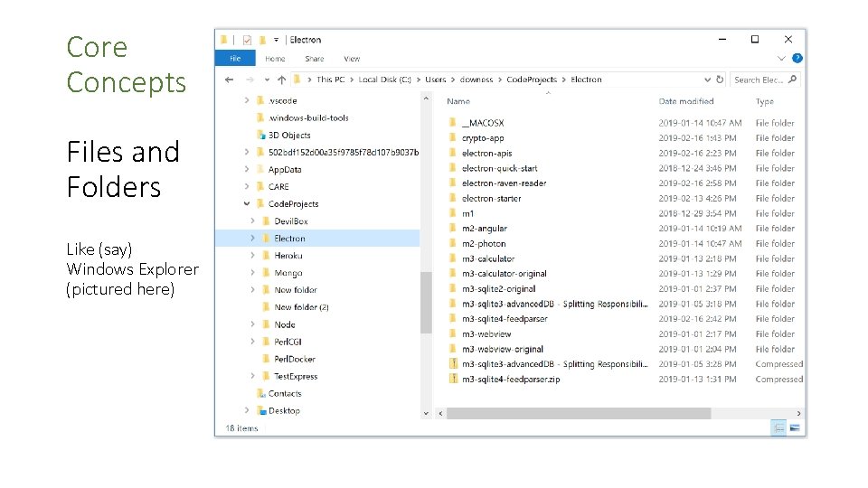Image resolution: width=868 pixels, height=488 pixels.
Task: Expand the ribbon with the chevron
Action: coord(781,58)
